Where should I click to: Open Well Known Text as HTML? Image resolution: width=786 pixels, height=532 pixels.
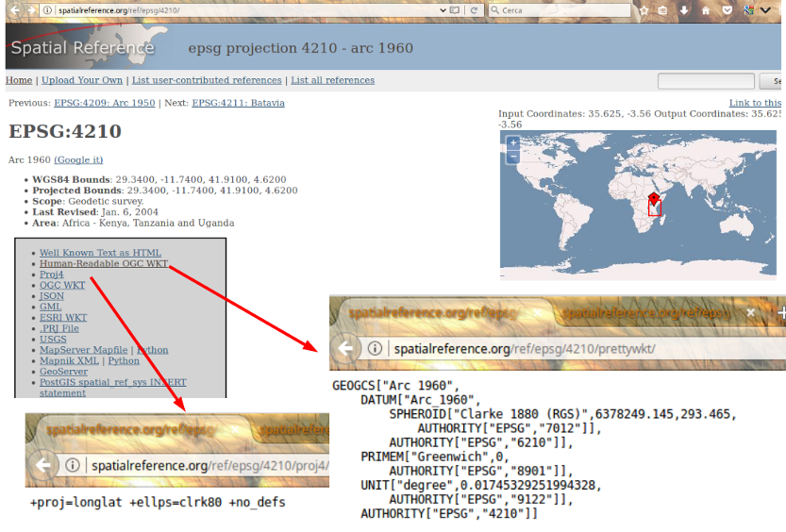101,253
